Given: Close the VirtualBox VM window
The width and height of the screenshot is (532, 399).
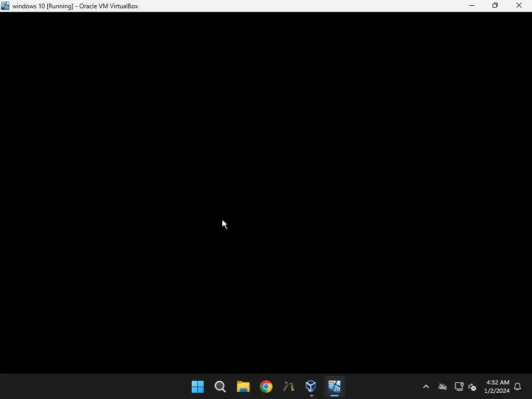Looking at the screenshot, I should coord(519,6).
